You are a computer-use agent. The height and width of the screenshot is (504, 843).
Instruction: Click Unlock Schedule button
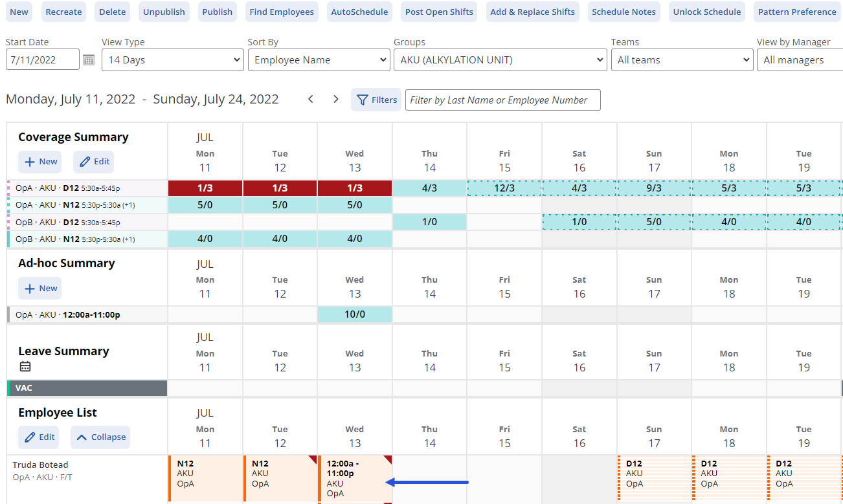coord(707,12)
